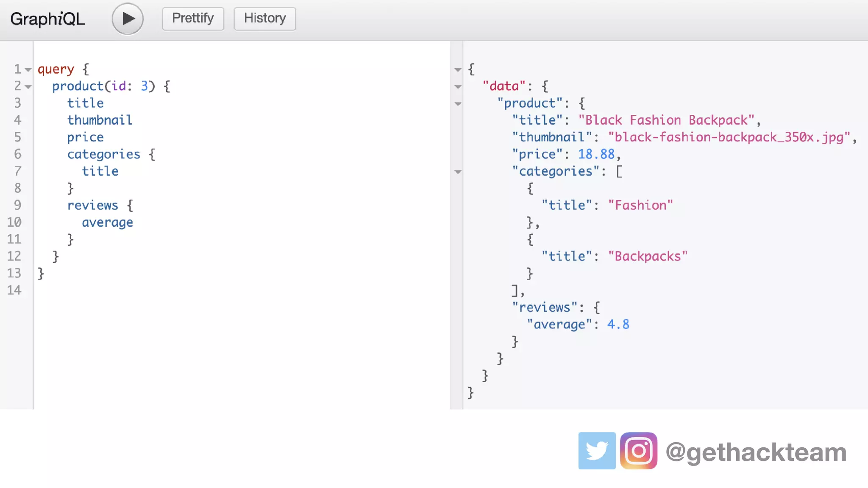This screenshot has height=488, width=868.
Task: Click the divider between editor and results
Action: pyautogui.click(x=456, y=254)
